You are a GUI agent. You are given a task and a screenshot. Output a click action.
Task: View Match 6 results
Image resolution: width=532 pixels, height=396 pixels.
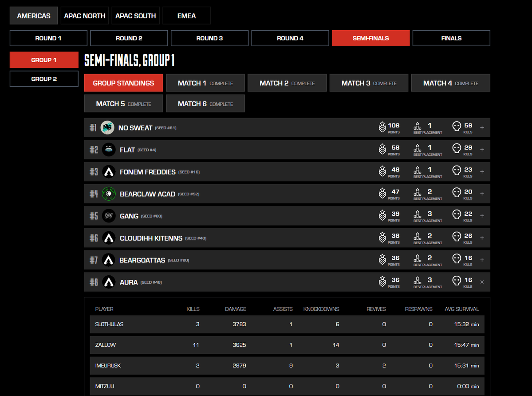click(205, 103)
